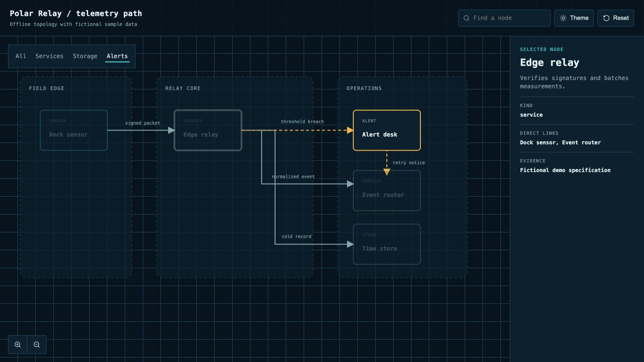Click the 'Polar Relay / telemetry path' title
The image size is (644, 362).
point(76,13)
